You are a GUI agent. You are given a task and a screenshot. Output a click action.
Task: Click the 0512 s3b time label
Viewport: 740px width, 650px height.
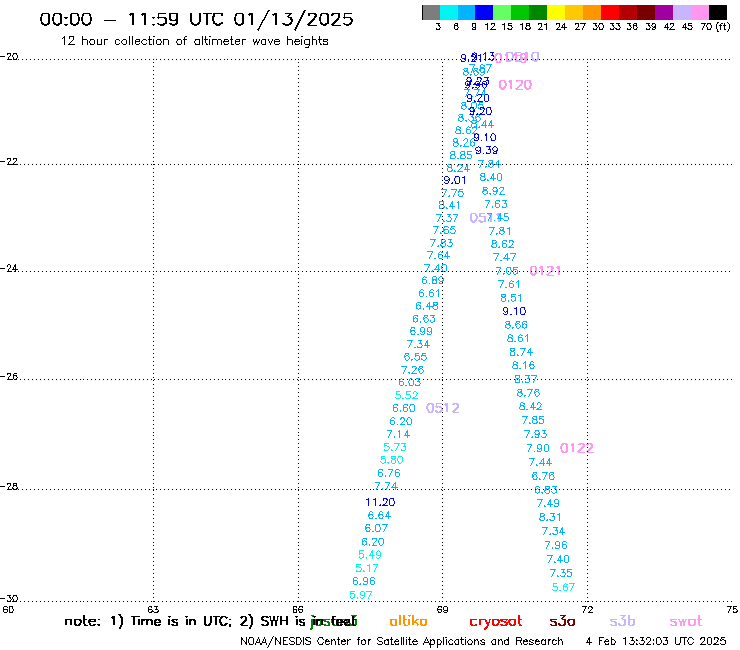coord(443,408)
